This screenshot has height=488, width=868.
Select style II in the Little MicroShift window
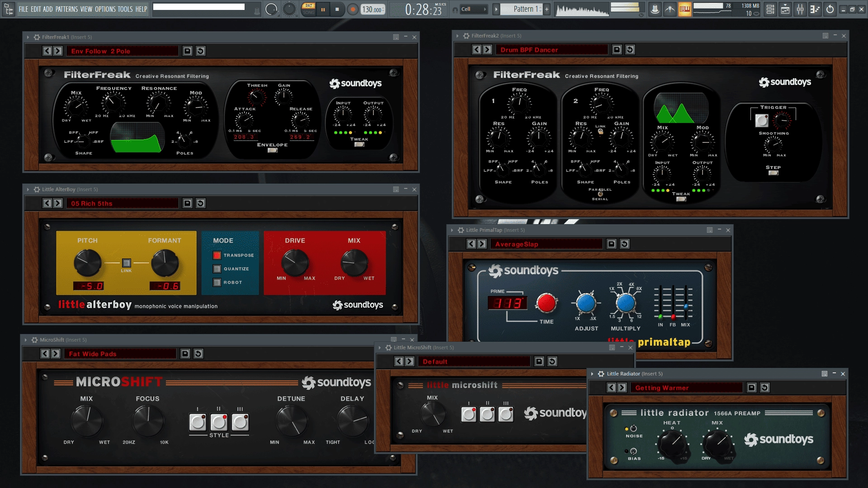coord(487,414)
